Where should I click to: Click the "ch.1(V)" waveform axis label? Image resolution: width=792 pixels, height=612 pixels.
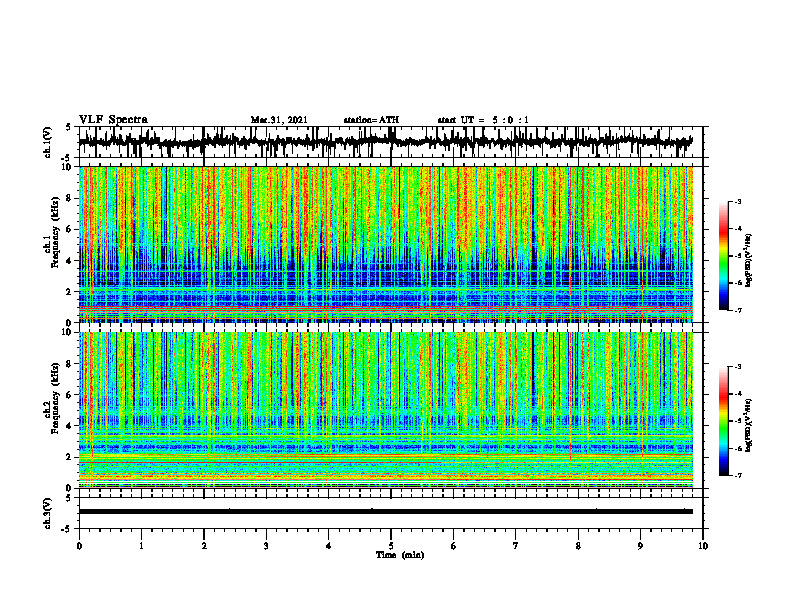click(48, 142)
